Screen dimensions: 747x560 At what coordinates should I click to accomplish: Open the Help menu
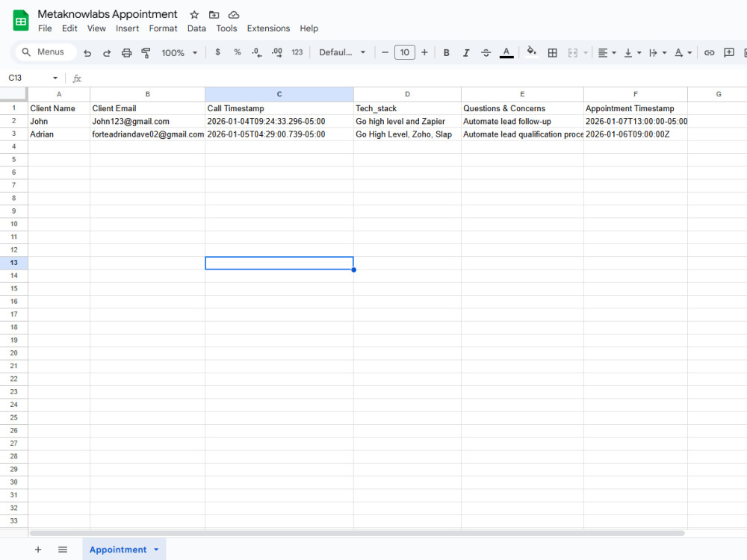tap(309, 28)
